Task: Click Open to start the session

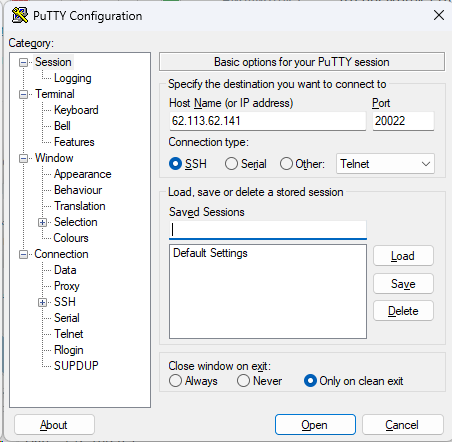Action: [315, 425]
